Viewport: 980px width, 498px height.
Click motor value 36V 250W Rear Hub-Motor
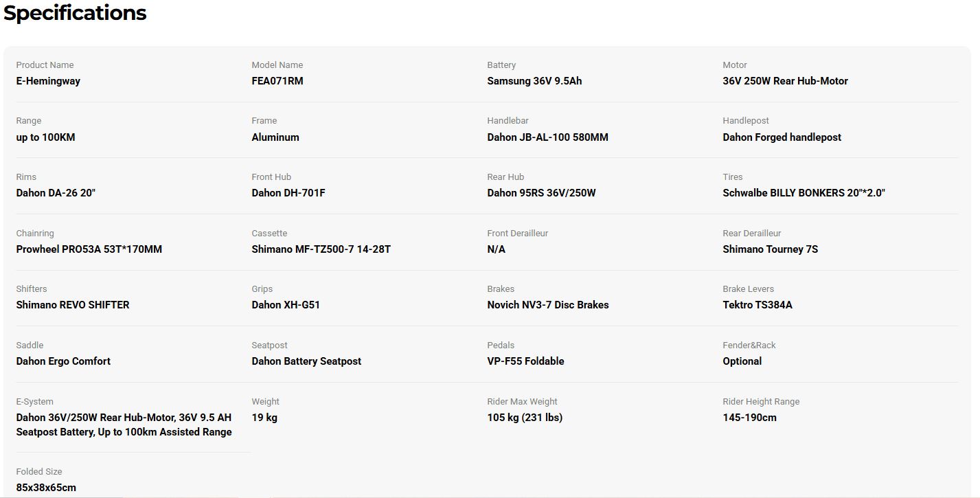785,81
